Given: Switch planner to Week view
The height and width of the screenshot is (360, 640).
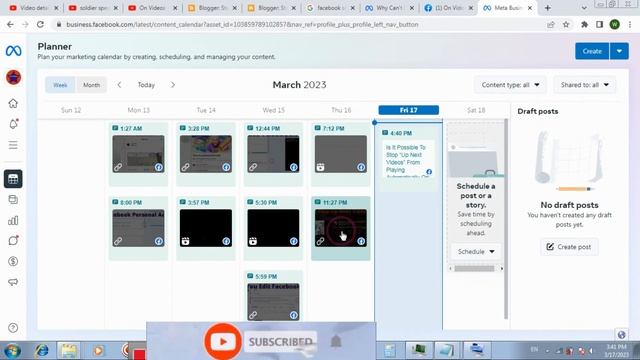Looking at the screenshot, I should [60, 85].
